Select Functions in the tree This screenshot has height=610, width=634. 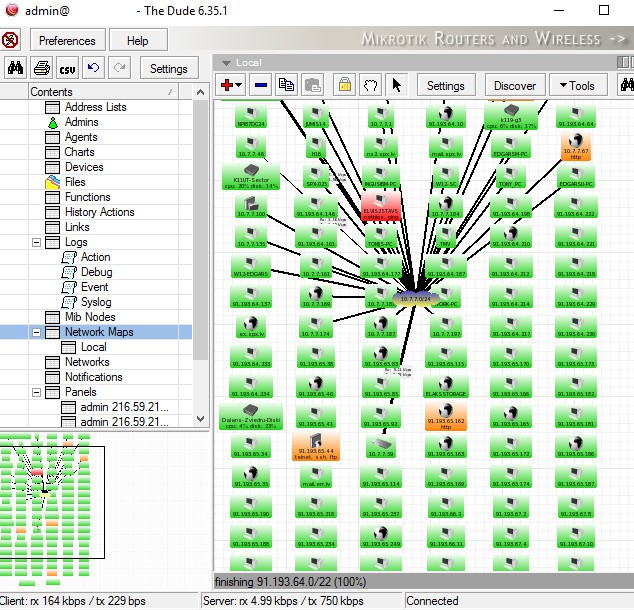(x=88, y=196)
